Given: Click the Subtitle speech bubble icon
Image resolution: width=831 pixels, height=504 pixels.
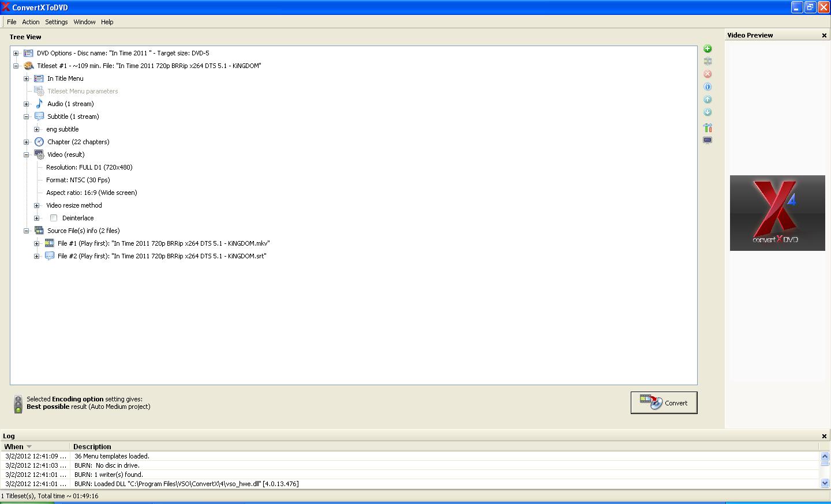Looking at the screenshot, I should [x=39, y=116].
